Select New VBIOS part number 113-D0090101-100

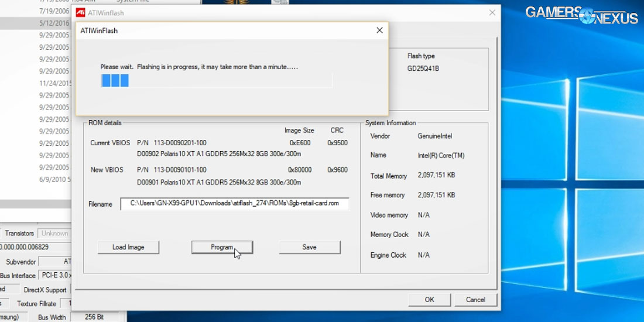180,170
